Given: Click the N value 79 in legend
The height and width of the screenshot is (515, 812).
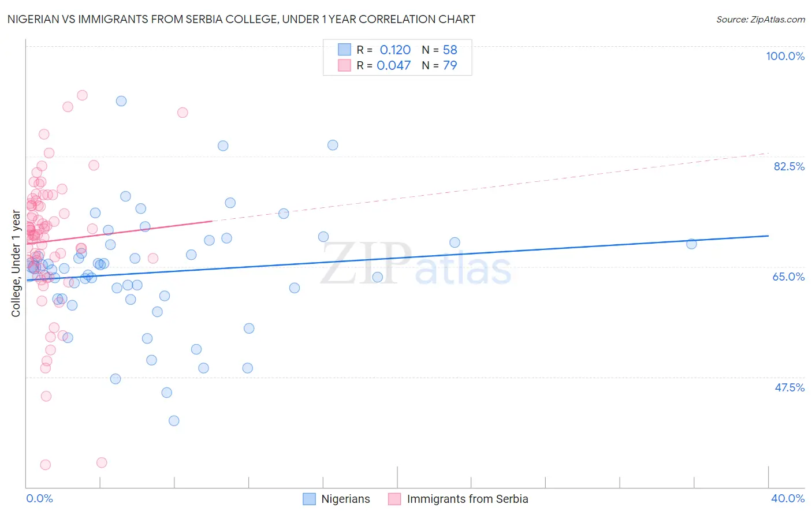Looking at the screenshot, I should [450, 65].
